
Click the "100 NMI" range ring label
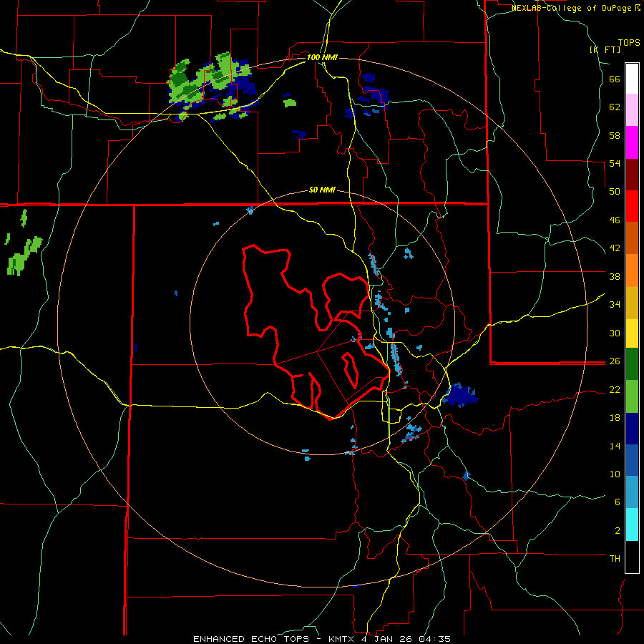click(x=322, y=57)
